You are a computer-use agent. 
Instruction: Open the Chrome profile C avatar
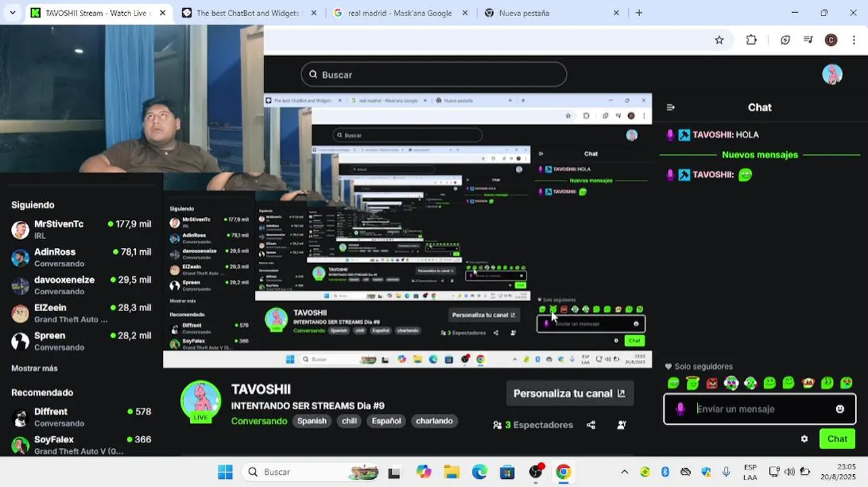[831, 40]
